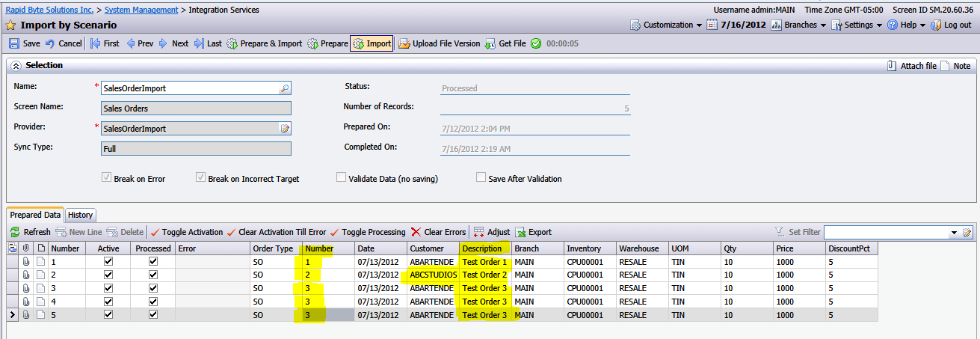Sort by the Customer column header
Screen dimensions: 980x339
pyautogui.click(x=432, y=248)
